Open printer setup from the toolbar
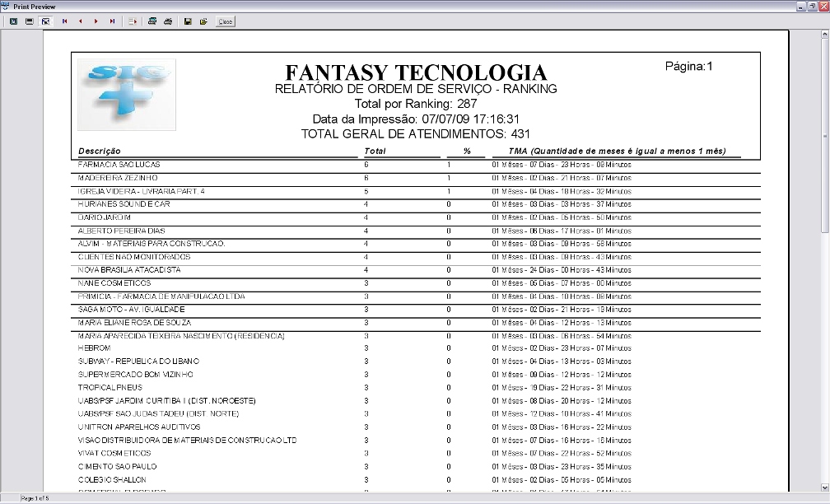The height and width of the screenshot is (504, 830). click(x=152, y=21)
